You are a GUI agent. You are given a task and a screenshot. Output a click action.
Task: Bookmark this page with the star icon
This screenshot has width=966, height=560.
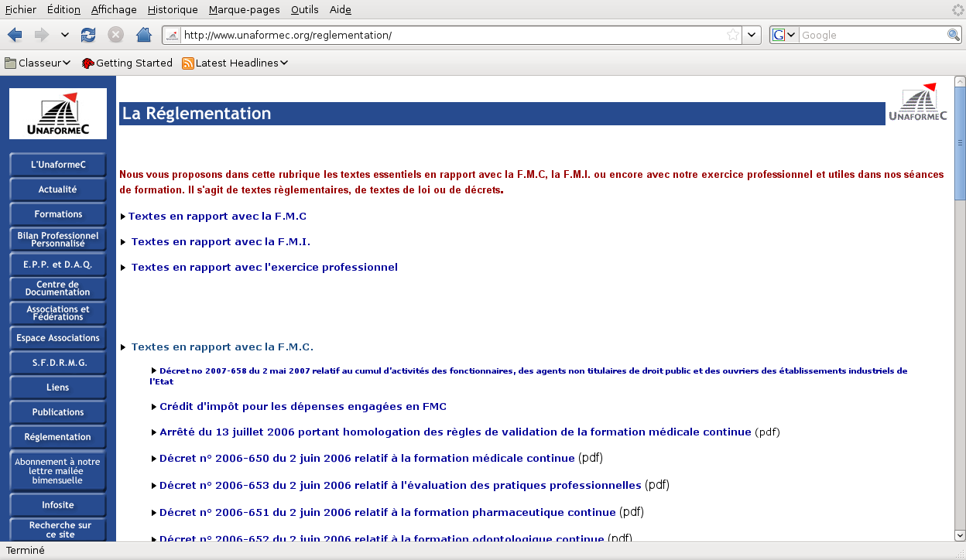tap(733, 35)
